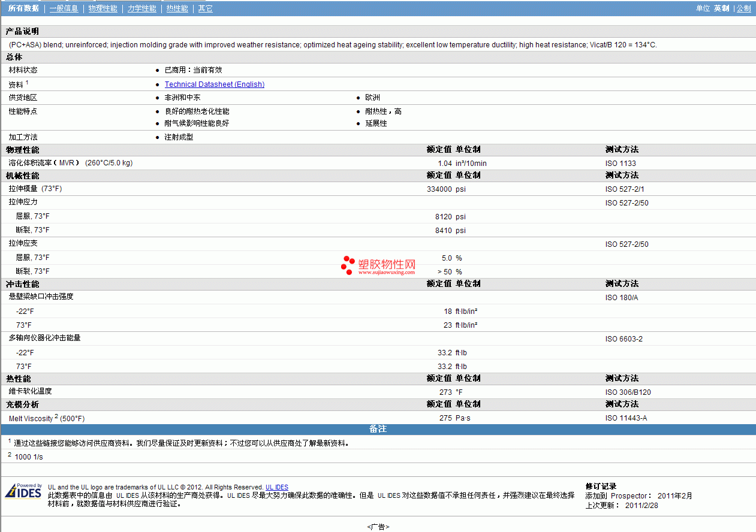The image size is (756, 532).
Task: Click ISO 1133 test method
Action: 621,164
